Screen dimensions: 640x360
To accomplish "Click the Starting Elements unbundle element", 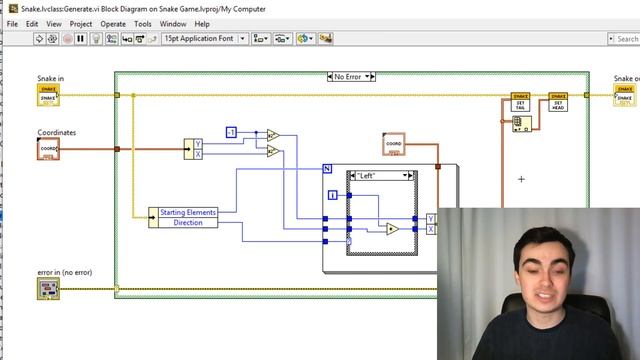I will click(x=188, y=212).
